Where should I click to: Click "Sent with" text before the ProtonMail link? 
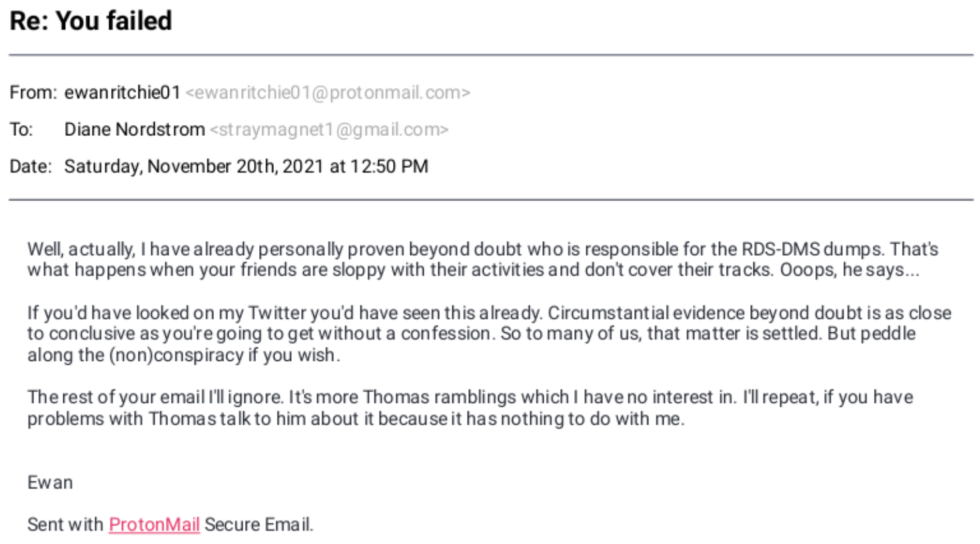point(65,525)
